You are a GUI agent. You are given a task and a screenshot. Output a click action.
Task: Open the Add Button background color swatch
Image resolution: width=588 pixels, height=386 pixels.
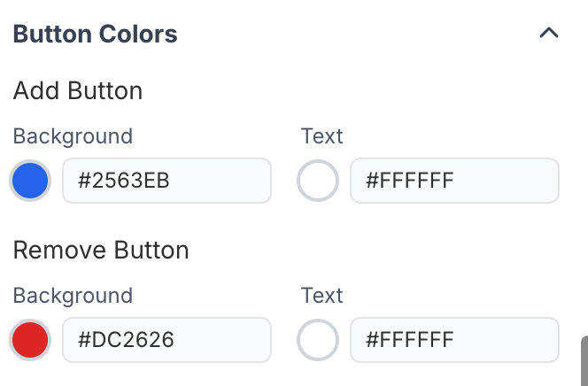coord(30,181)
